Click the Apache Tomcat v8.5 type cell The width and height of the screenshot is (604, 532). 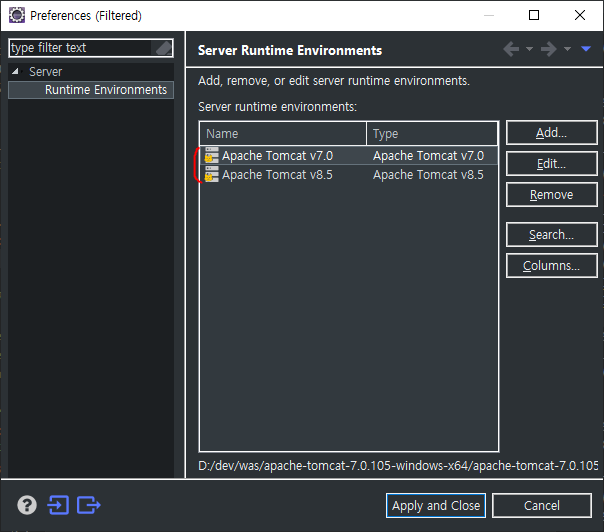click(x=428, y=175)
